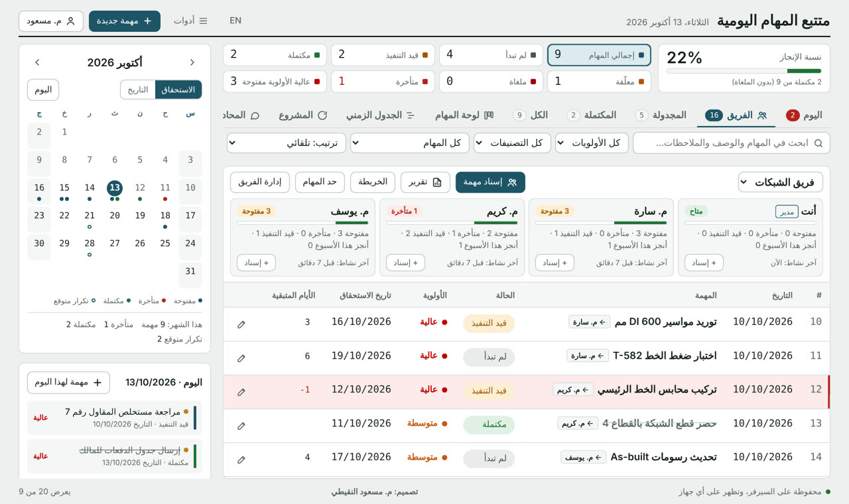Click the edit pencil for اختبار ضغط الخط row
Viewport: 849px width, 504px height.
click(241, 358)
